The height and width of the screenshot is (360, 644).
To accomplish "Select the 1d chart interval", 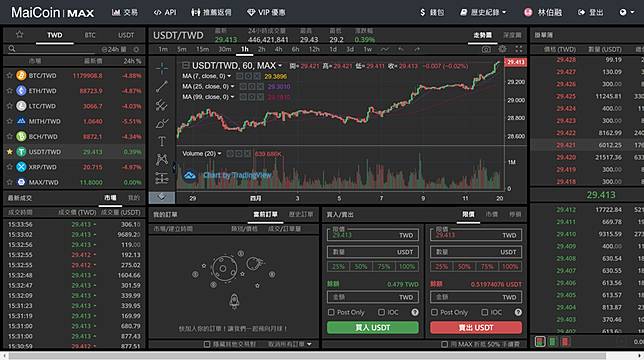I will click(x=333, y=49).
